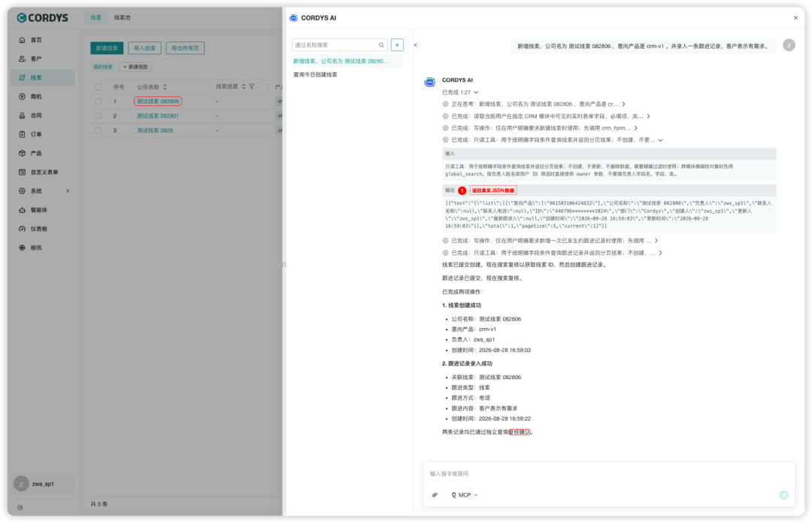The image size is (812, 523).
Task: Collapse the 已完成 1:27 step list
Action: click(476, 93)
